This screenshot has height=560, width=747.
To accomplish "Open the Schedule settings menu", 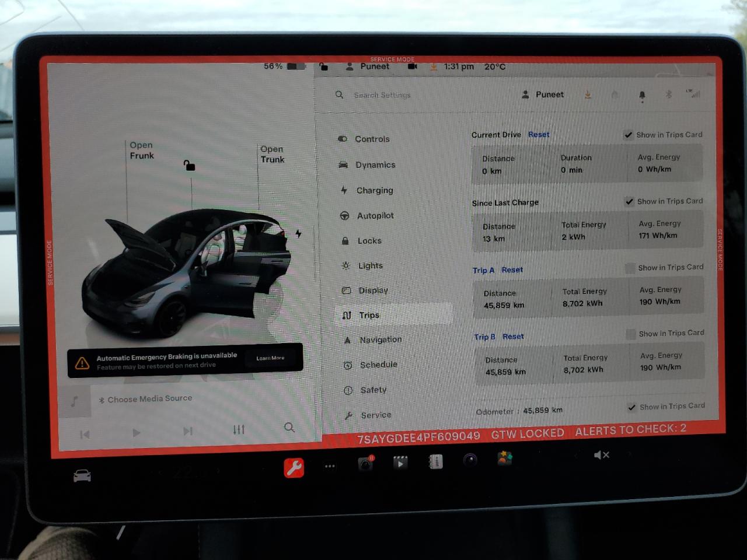I will point(371,365).
